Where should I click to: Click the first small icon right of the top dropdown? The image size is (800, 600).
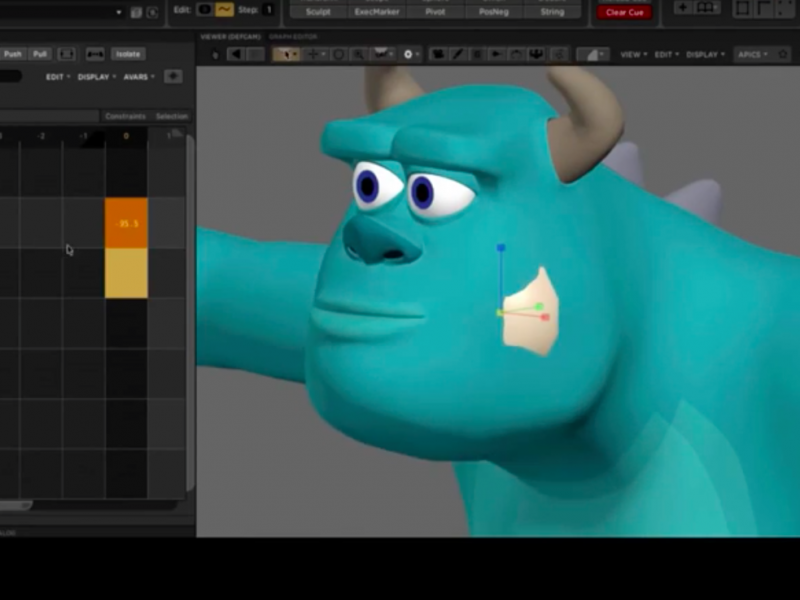[136, 13]
